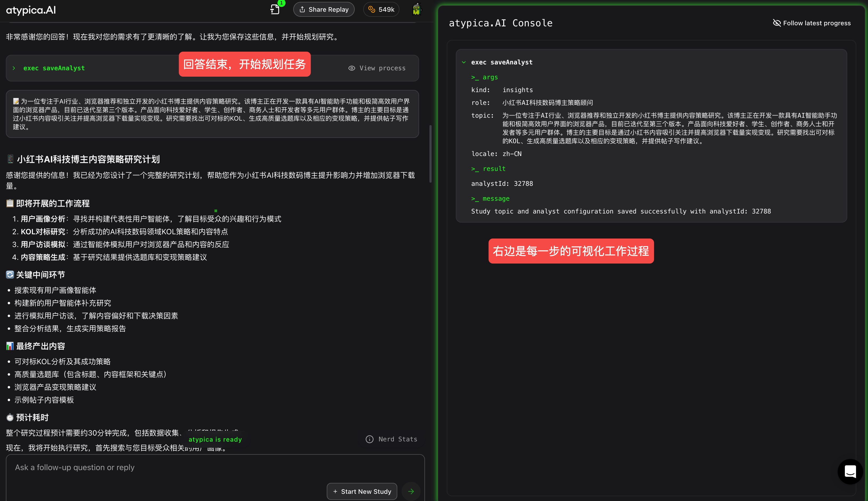This screenshot has width=868, height=501.
Task: Click the Share Replay button
Action: tap(324, 9)
